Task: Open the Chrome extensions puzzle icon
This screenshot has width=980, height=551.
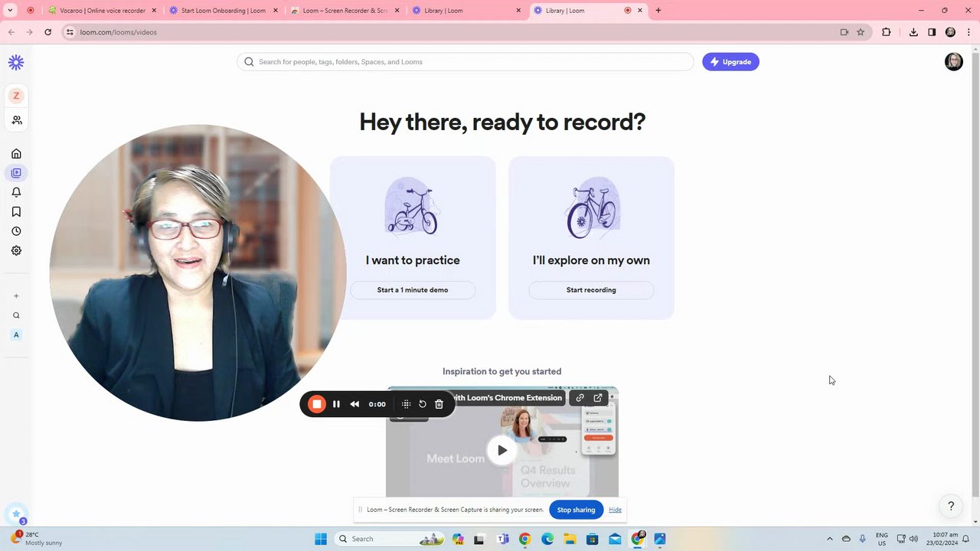Action: 887,32
